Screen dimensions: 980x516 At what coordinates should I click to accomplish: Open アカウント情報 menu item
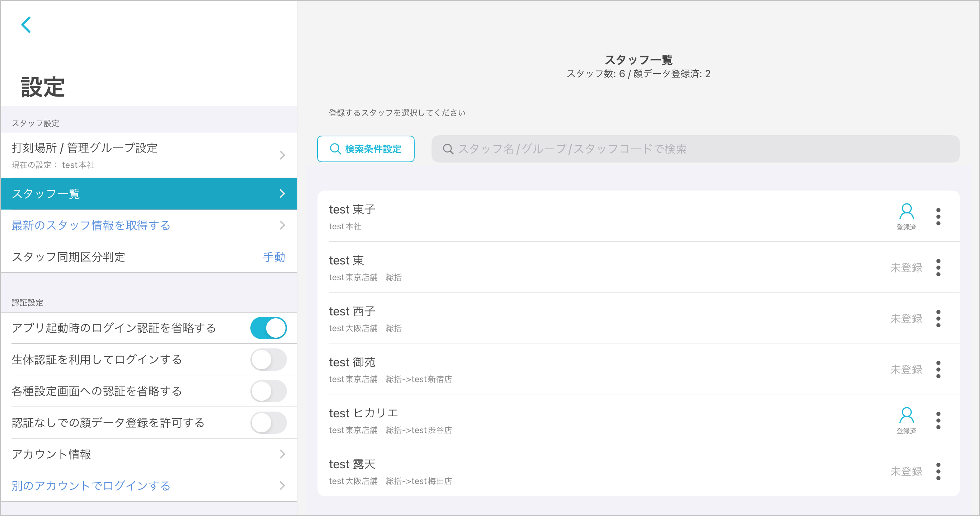[x=149, y=454]
